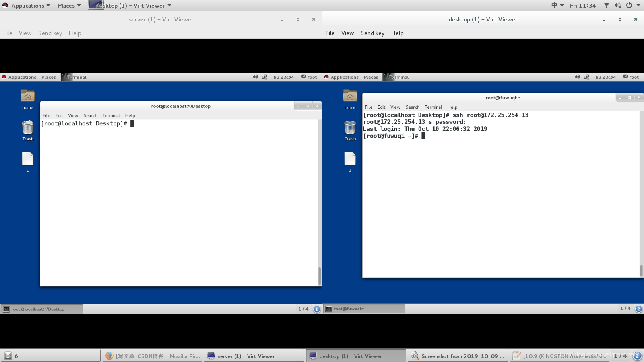644x362 pixels.
Task: Click root user menu in server guest panel
Action: click(x=309, y=77)
